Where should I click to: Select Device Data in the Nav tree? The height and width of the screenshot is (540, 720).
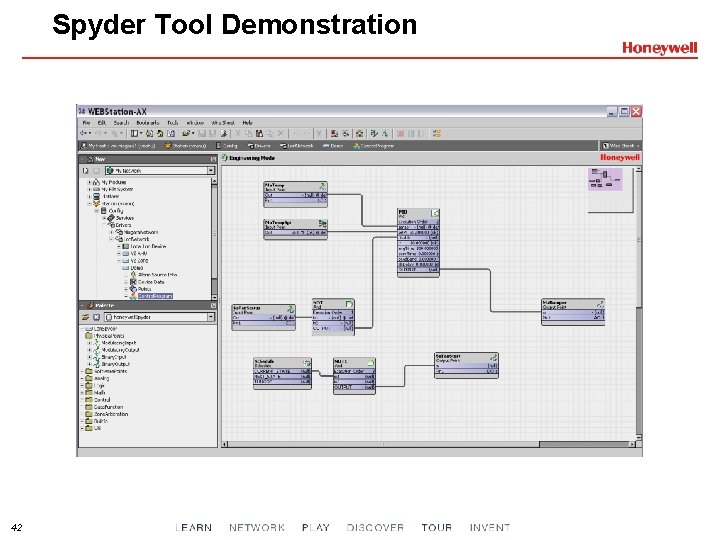[x=151, y=282]
